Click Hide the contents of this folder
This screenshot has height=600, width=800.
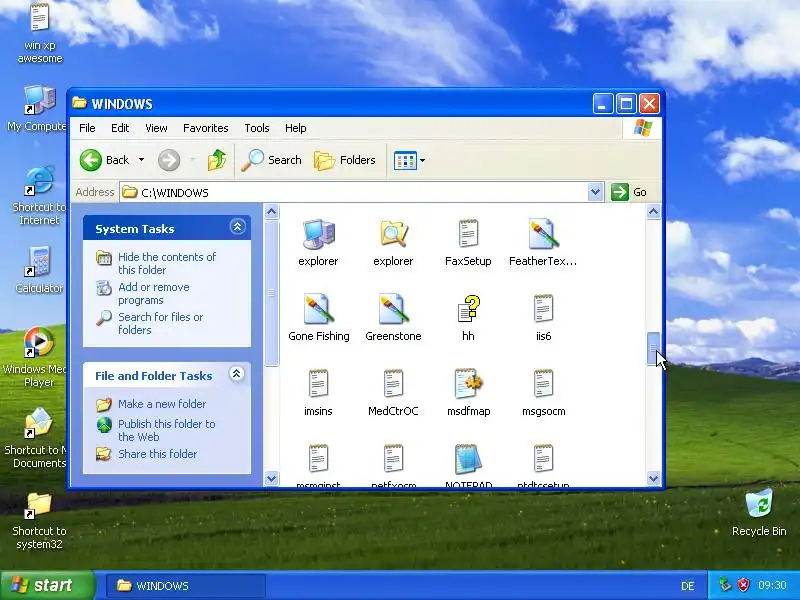coord(167,263)
